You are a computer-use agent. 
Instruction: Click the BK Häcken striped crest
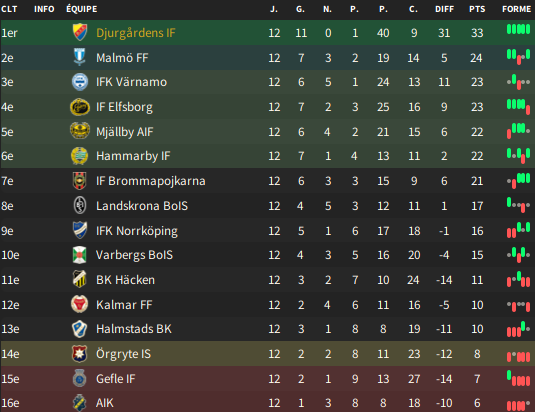79,279
